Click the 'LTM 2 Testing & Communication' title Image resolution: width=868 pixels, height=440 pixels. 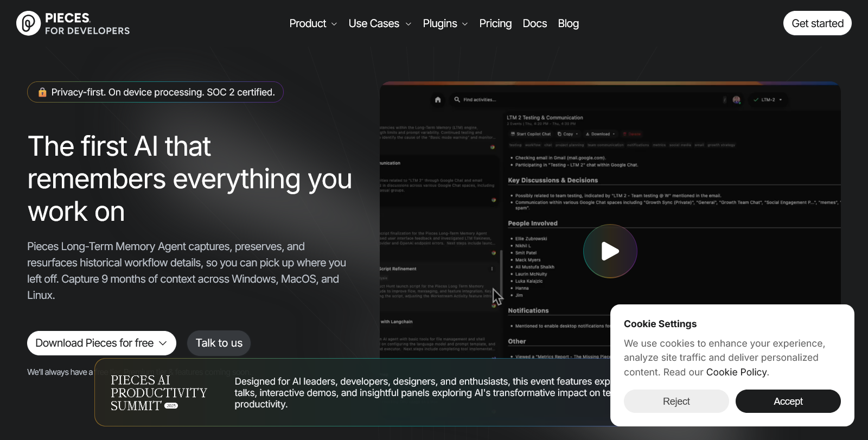coord(545,118)
